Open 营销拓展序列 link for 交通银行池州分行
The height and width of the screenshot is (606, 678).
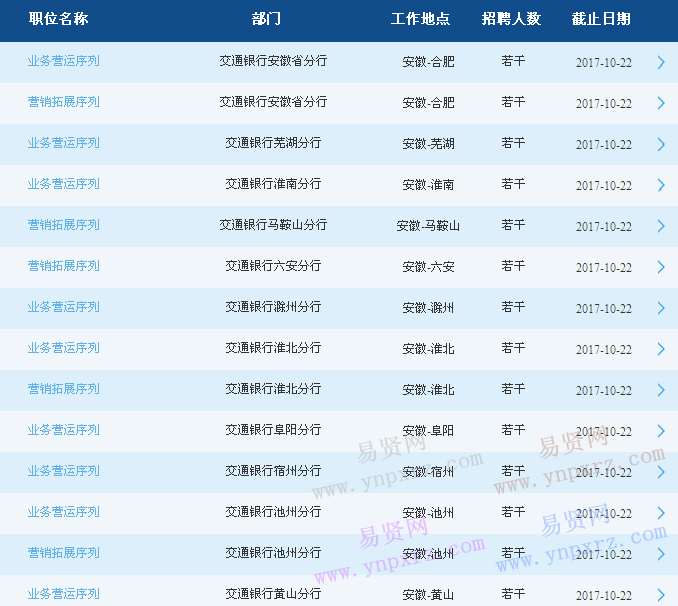pos(64,553)
